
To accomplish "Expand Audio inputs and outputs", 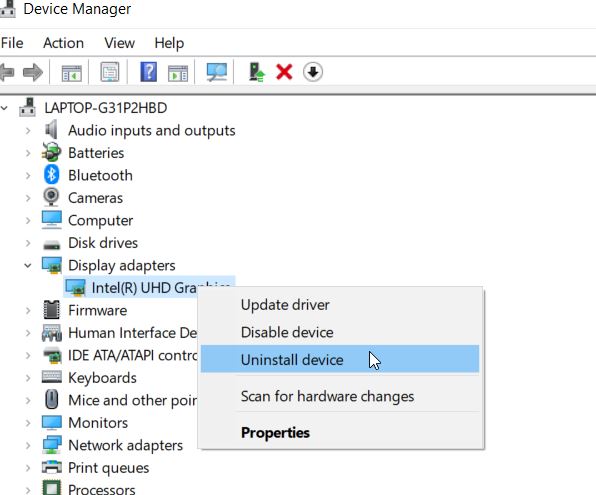I will point(28,130).
